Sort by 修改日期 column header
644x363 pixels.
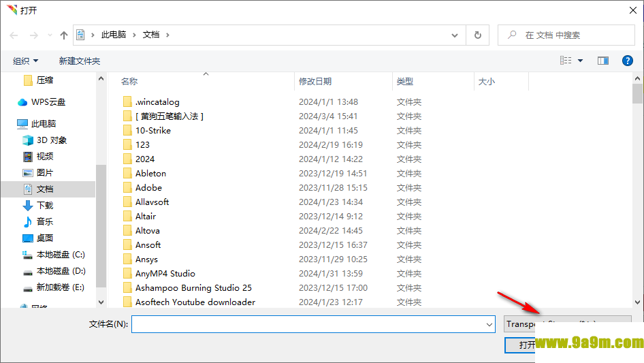click(315, 82)
